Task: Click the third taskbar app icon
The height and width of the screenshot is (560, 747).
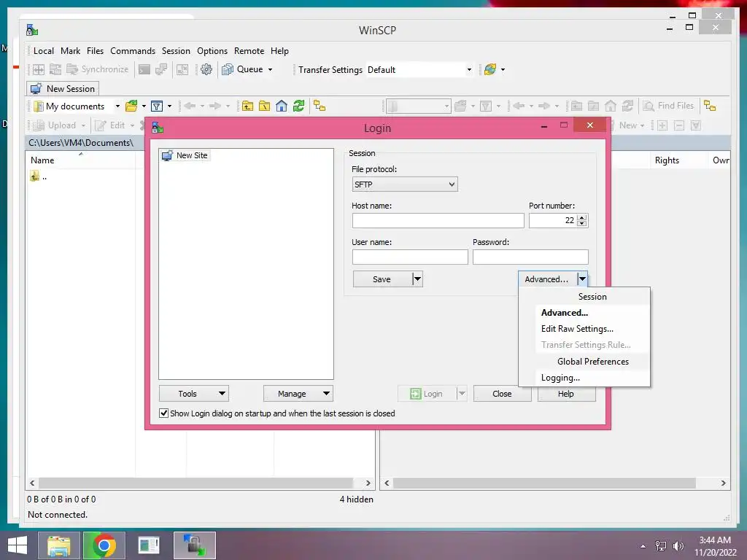Action: (149, 545)
